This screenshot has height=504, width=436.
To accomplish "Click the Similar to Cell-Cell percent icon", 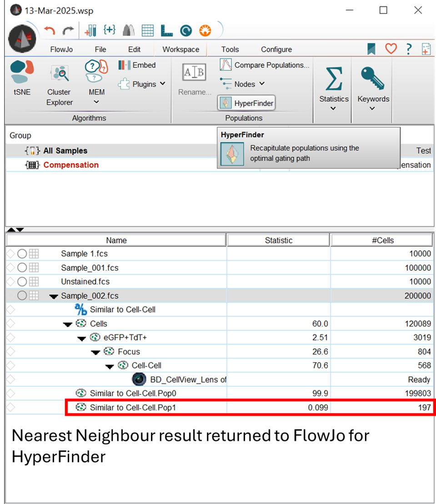I will [80, 309].
